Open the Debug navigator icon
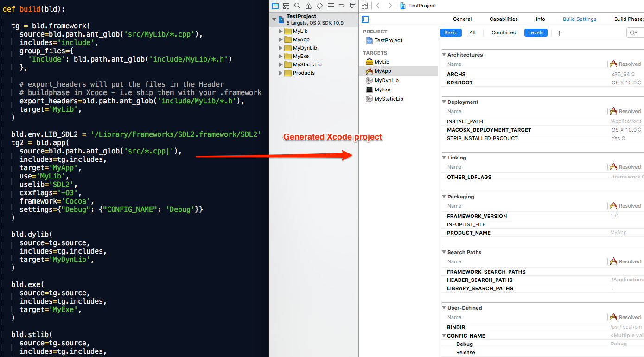This screenshot has width=644, height=357. point(331,6)
